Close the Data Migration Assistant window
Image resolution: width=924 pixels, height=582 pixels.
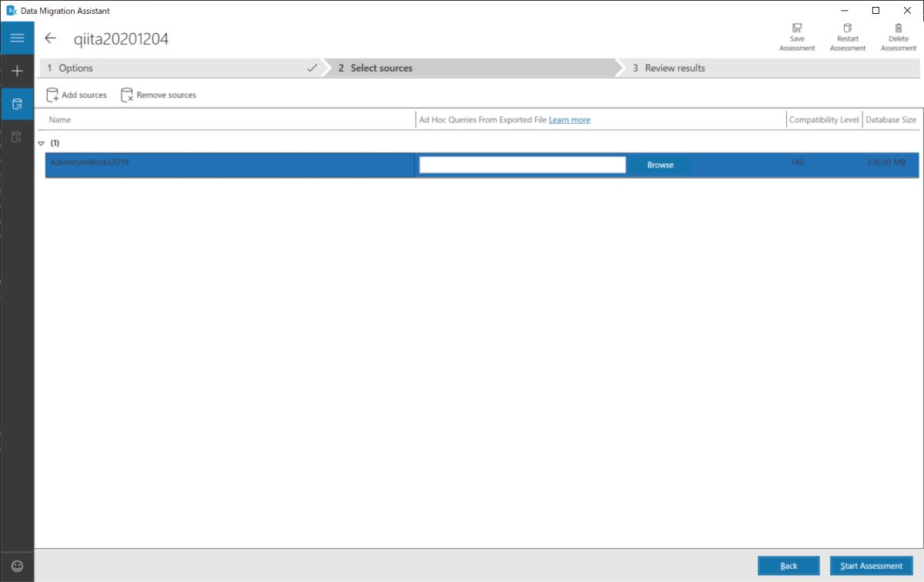tap(908, 11)
